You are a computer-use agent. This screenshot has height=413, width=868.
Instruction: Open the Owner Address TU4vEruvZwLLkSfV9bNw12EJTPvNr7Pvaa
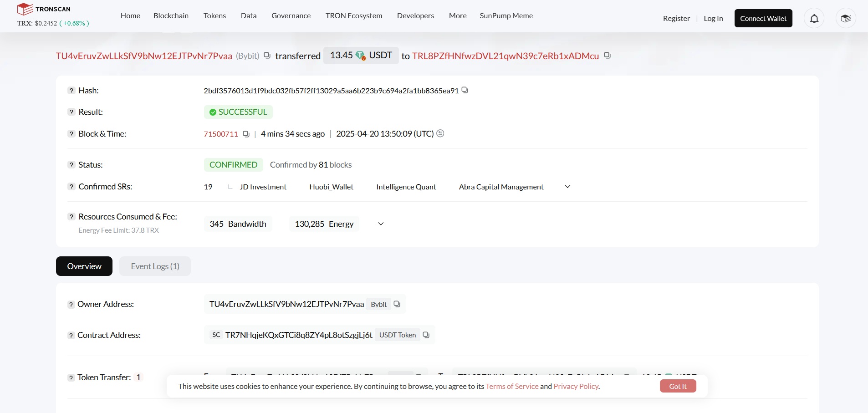click(286, 304)
